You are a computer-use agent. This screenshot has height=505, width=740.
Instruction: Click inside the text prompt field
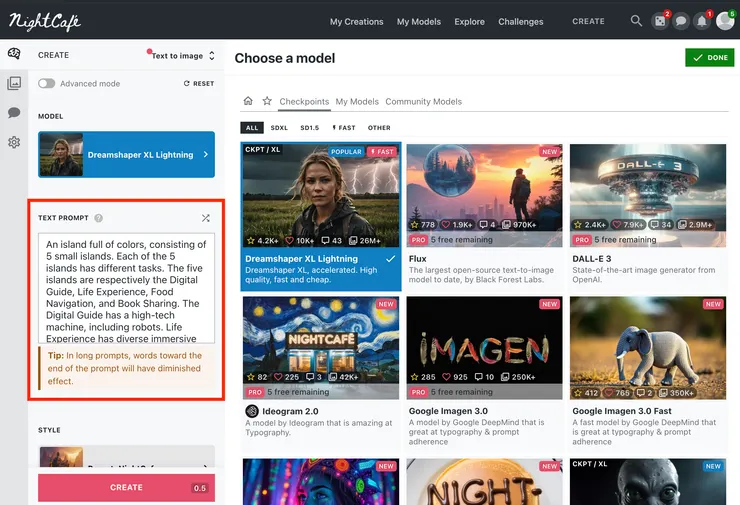click(x=126, y=288)
